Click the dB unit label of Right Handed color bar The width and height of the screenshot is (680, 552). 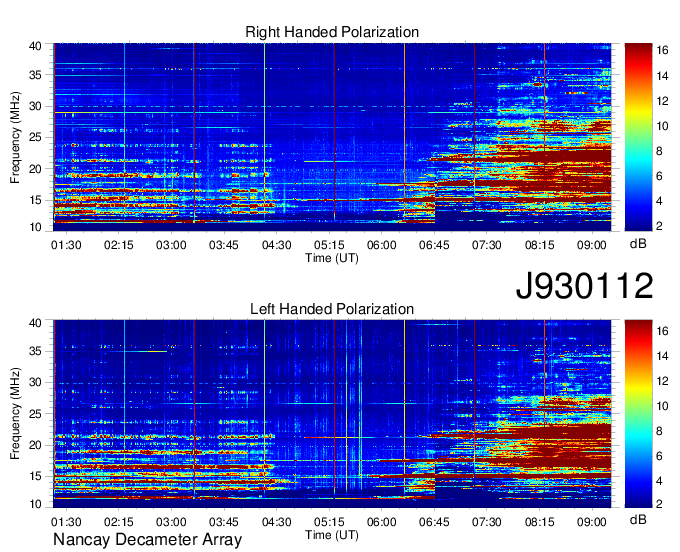[x=638, y=244]
